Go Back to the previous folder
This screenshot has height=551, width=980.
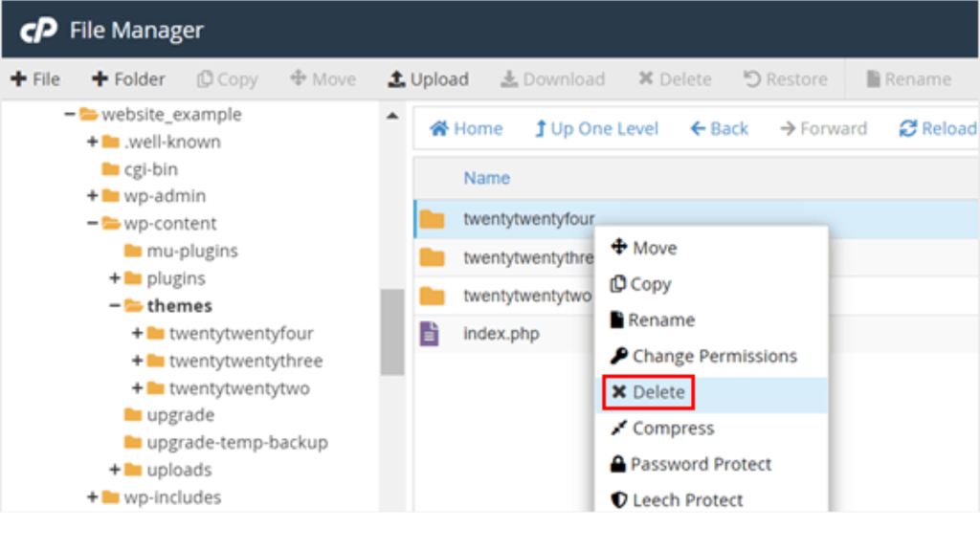pos(719,129)
